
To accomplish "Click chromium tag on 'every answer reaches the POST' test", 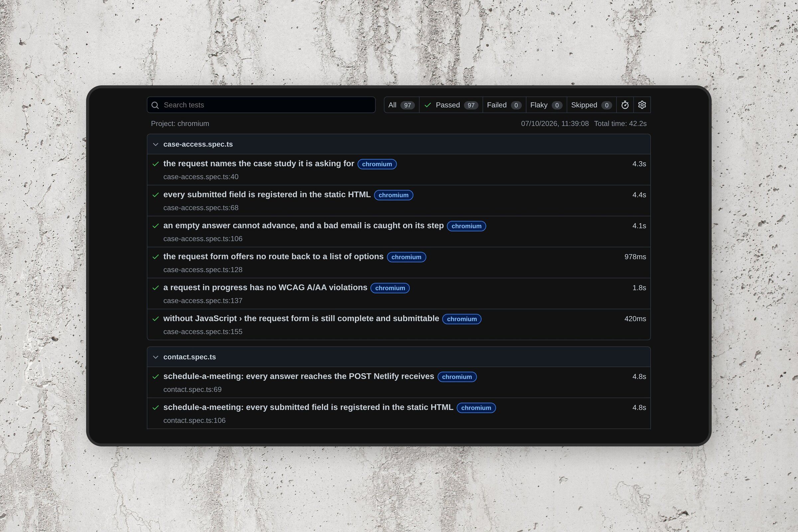I will 457,377.
